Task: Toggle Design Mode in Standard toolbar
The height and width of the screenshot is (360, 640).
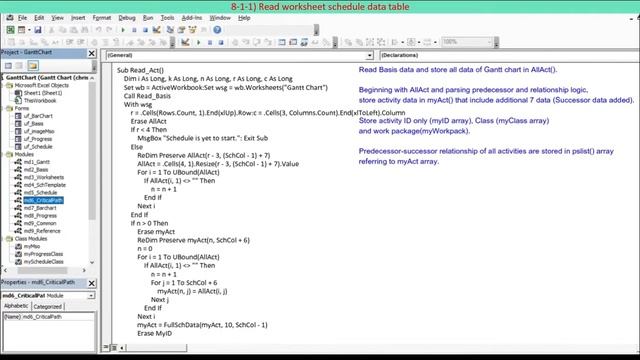Action: point(156,30)
